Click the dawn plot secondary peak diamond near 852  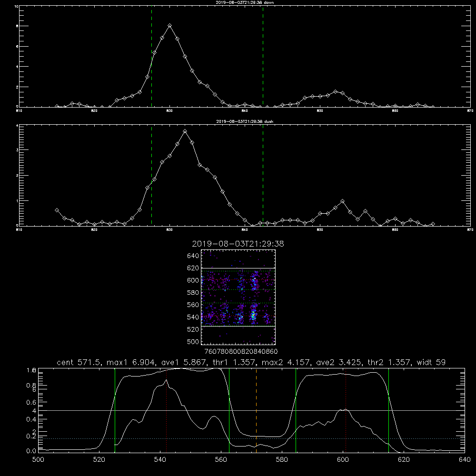[335, 91]
